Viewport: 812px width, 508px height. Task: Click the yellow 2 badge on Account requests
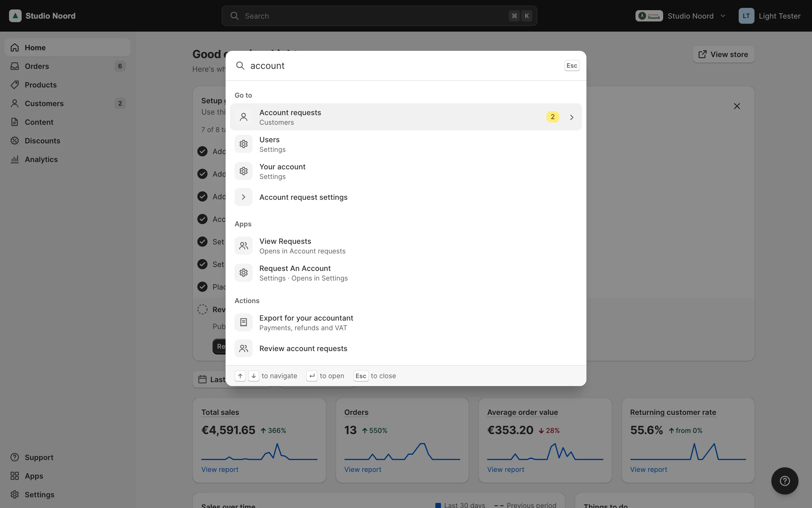[553, 117]
